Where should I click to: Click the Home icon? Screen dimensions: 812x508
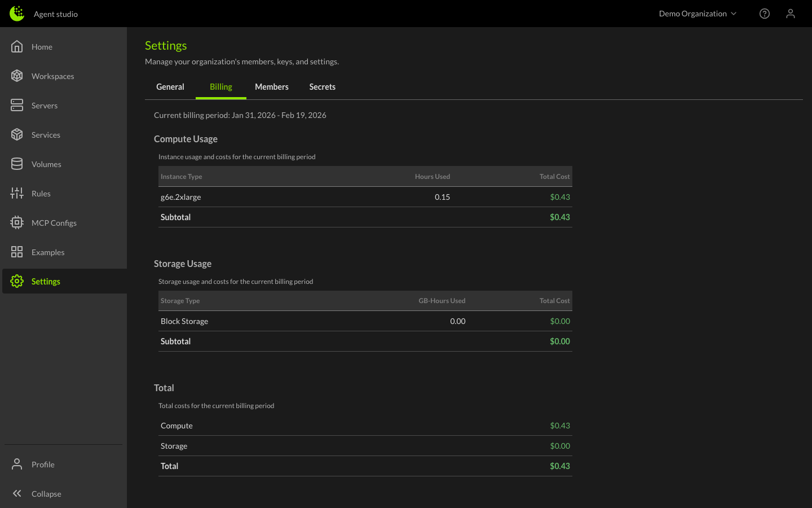[17, 46]
